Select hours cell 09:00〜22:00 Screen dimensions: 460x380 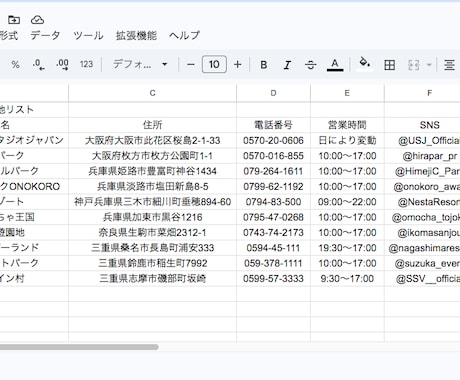[x=347, y=202]
